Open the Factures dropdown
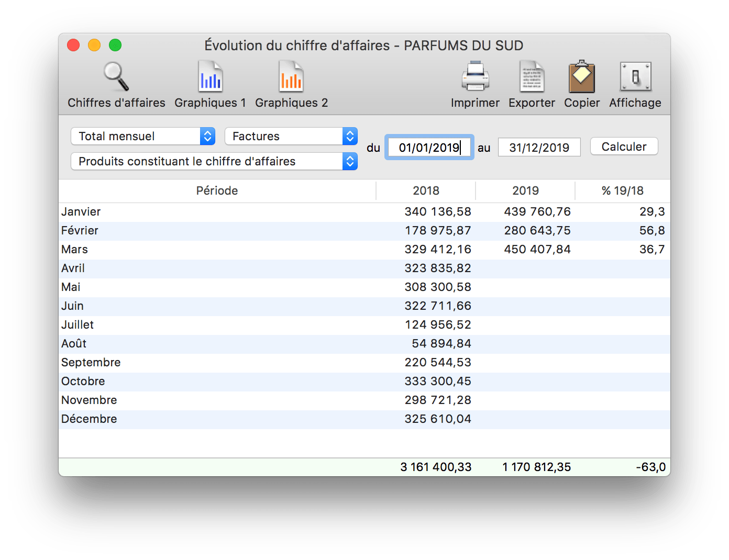Viewport: 729px width, 560px height. 291,136
